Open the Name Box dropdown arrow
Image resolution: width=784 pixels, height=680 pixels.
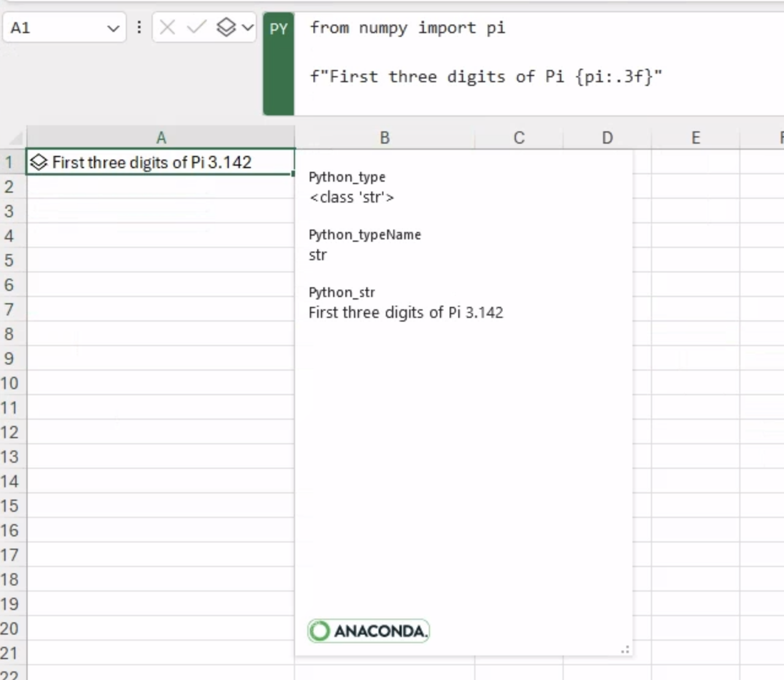[x=113, y=28]
